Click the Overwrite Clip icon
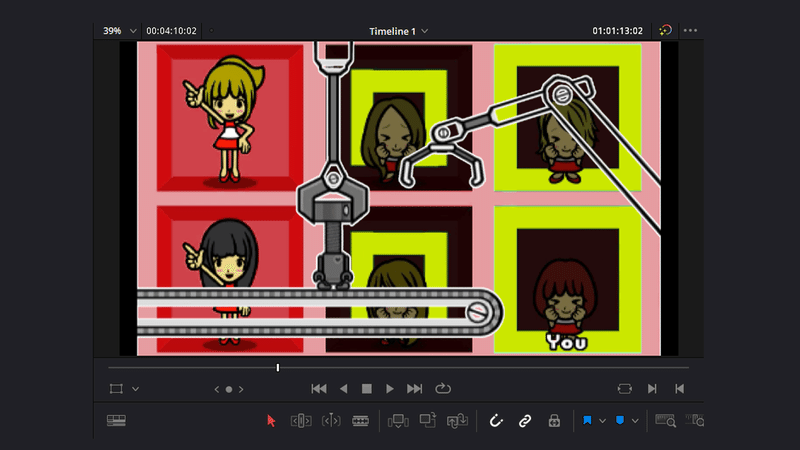 point(428,420)
